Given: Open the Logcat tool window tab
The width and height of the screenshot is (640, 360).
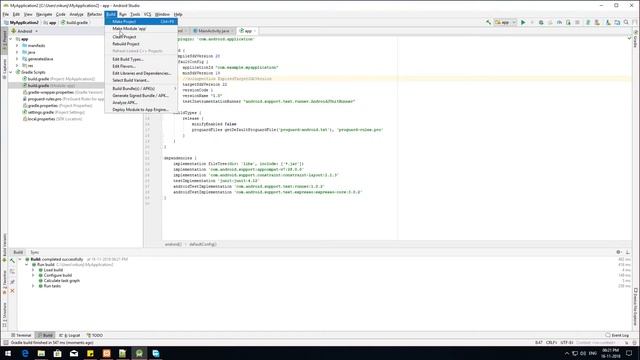Looking at the screenshot, I should (70, 335).
